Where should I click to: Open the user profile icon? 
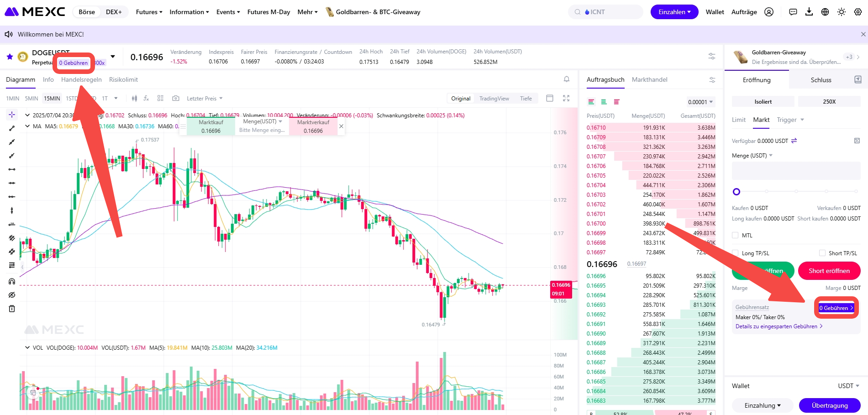click(769, 12)
